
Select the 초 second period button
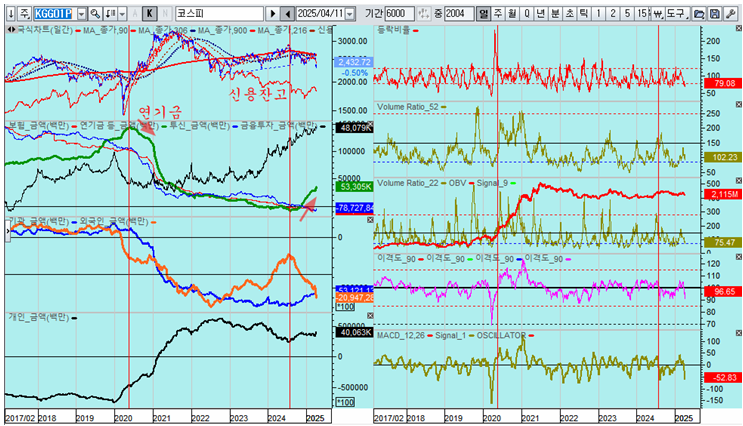pyautogui.click(x=570, y=13)
